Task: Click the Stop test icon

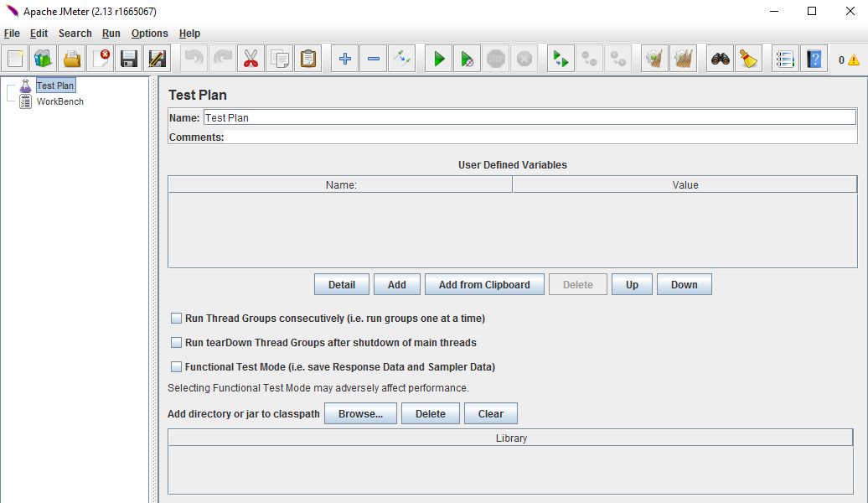Action: coord(496,59)
